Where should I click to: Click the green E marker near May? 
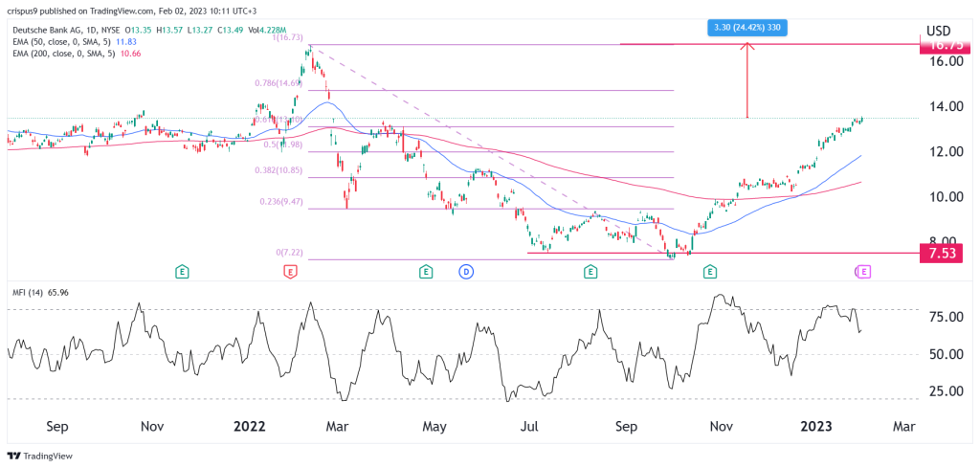[426, 271]
